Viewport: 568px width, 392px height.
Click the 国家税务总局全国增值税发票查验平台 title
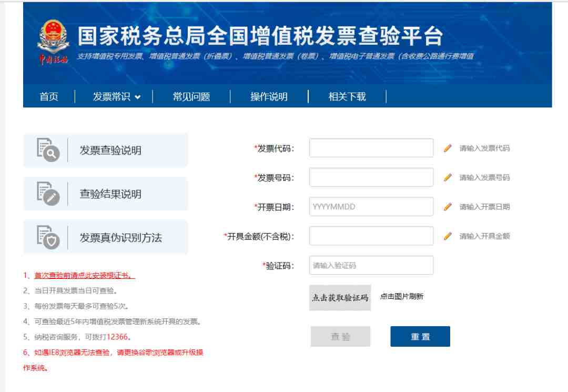coord(260,36)
